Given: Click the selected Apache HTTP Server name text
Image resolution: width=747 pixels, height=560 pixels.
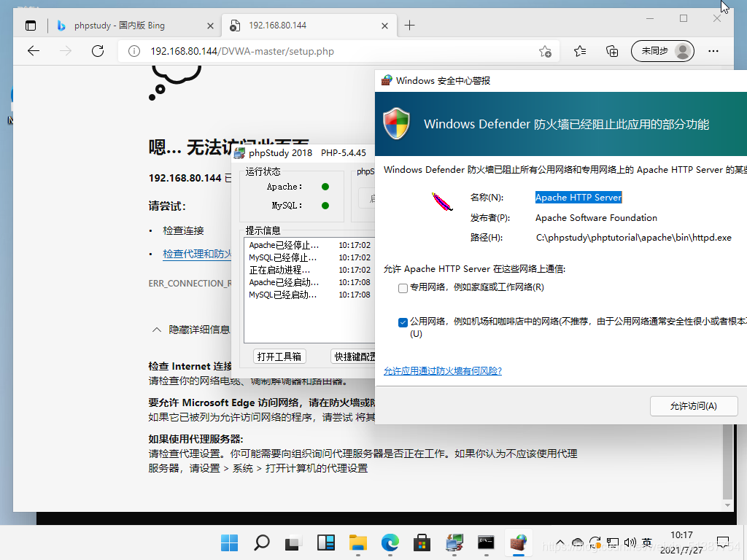Looking at the screenshot, I should point(578,197).
